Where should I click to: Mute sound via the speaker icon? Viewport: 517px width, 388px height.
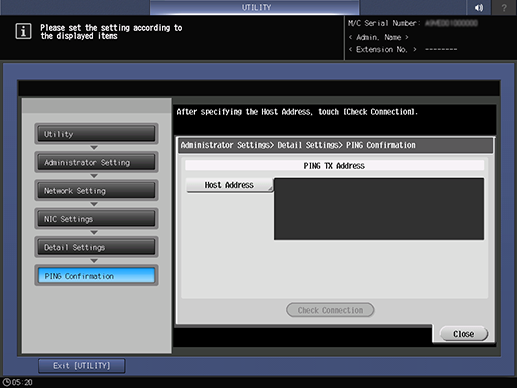point(479,7)
